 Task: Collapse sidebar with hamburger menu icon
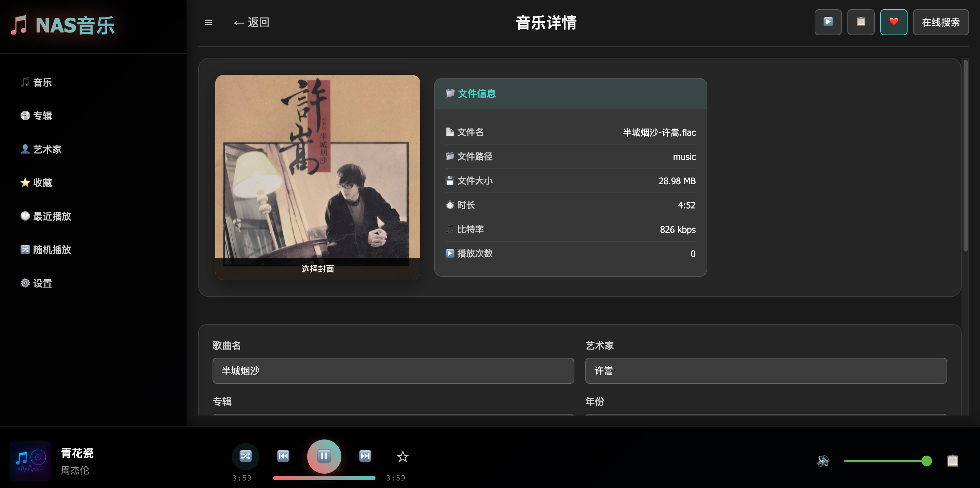point(208,23)
